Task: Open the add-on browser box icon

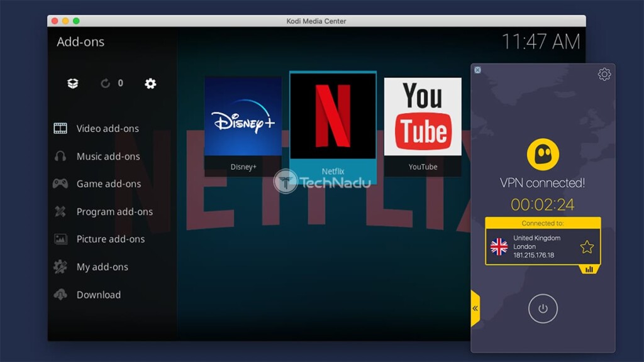Action: click(73, 84)
